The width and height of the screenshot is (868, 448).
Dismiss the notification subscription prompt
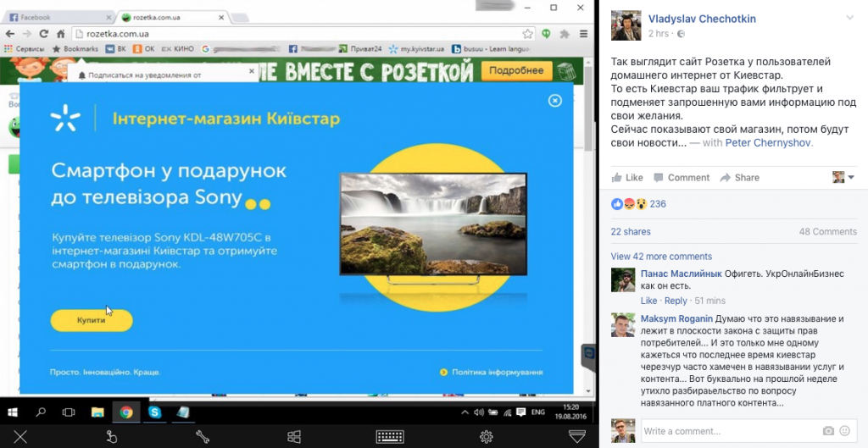point(251,75)
